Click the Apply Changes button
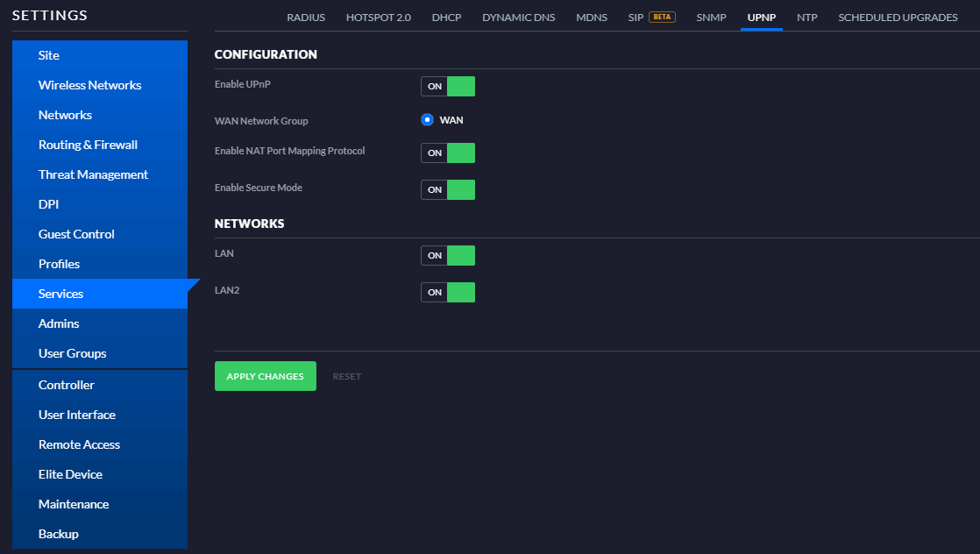This screenshot has width=980, height=554. (265, 376)
